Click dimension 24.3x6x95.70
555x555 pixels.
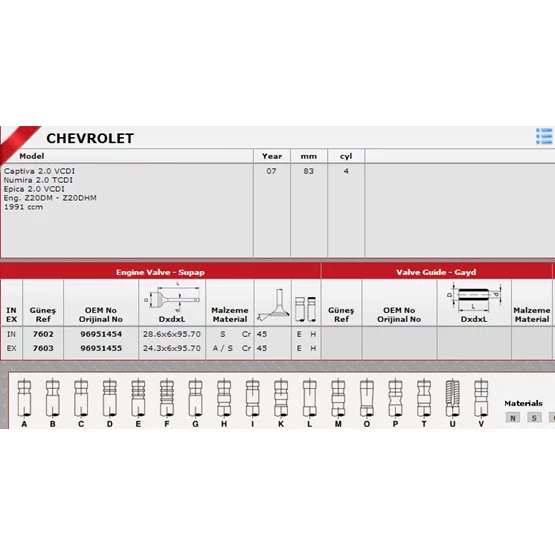pos(172,348)
